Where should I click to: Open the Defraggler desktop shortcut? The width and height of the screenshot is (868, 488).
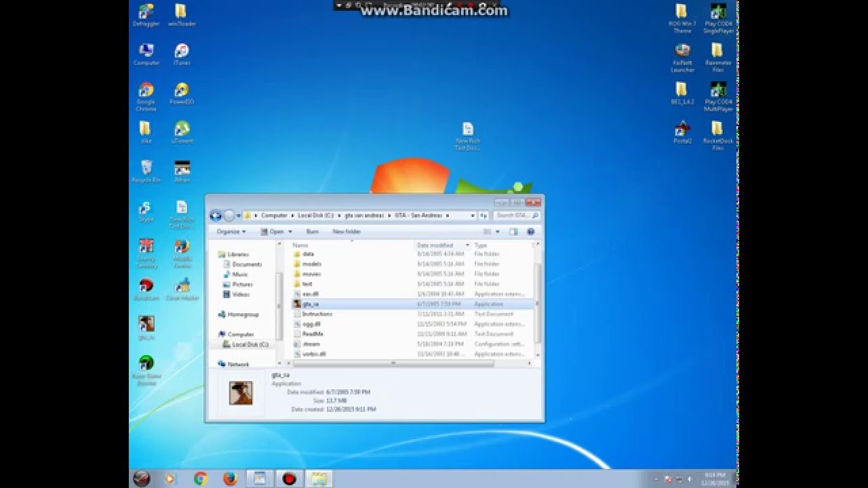pos(146,15)
